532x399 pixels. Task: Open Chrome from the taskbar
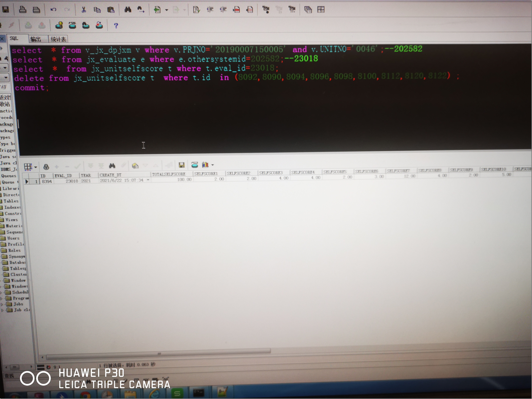coord(85,395)
